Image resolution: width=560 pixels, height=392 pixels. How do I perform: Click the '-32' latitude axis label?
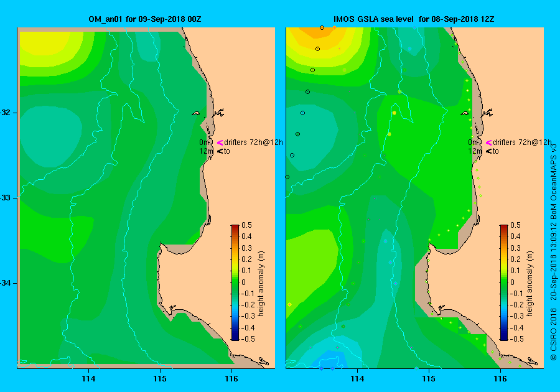[5, 113]
